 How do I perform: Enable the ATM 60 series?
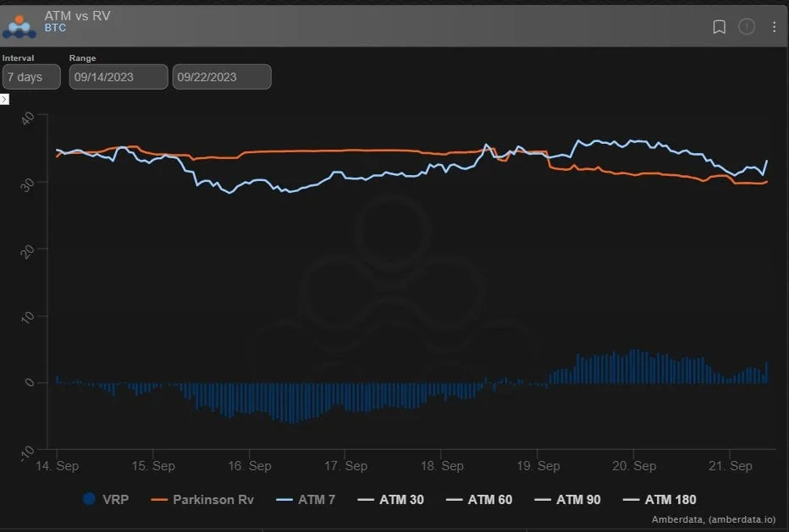coord(479,499)
